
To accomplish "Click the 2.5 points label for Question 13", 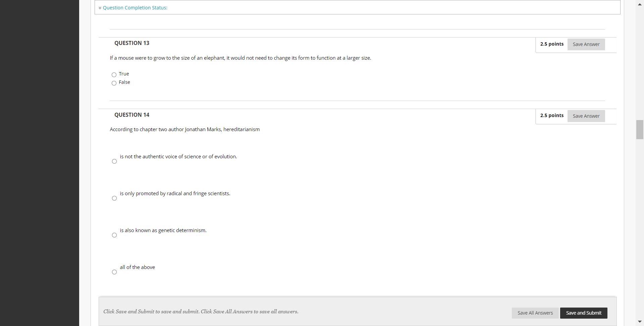I will pos(552,44).
